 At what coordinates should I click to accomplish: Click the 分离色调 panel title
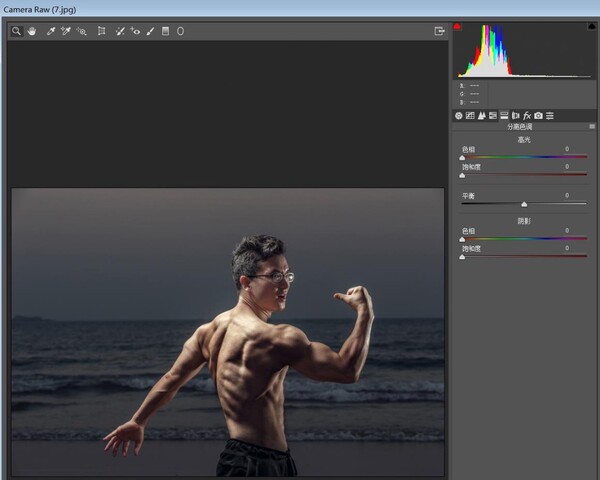(519, 127)
